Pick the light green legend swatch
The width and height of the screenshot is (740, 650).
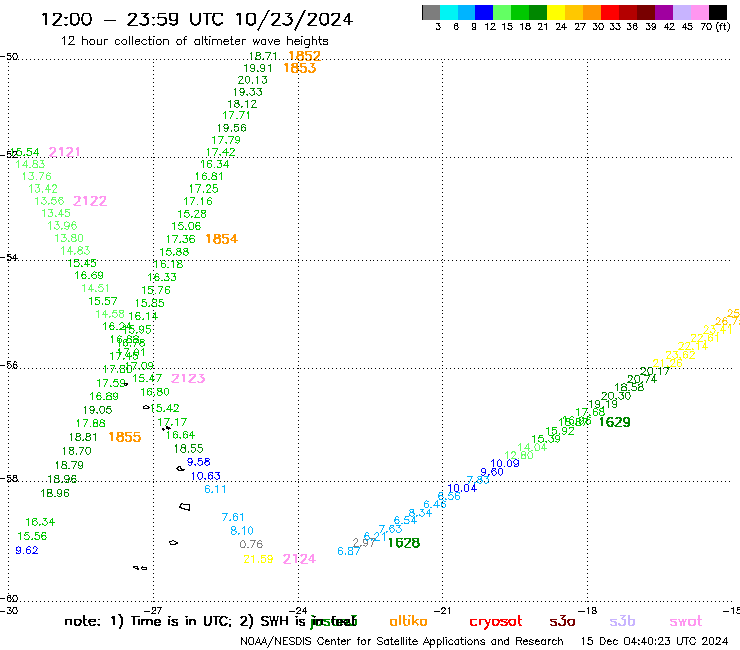[502, 12]
